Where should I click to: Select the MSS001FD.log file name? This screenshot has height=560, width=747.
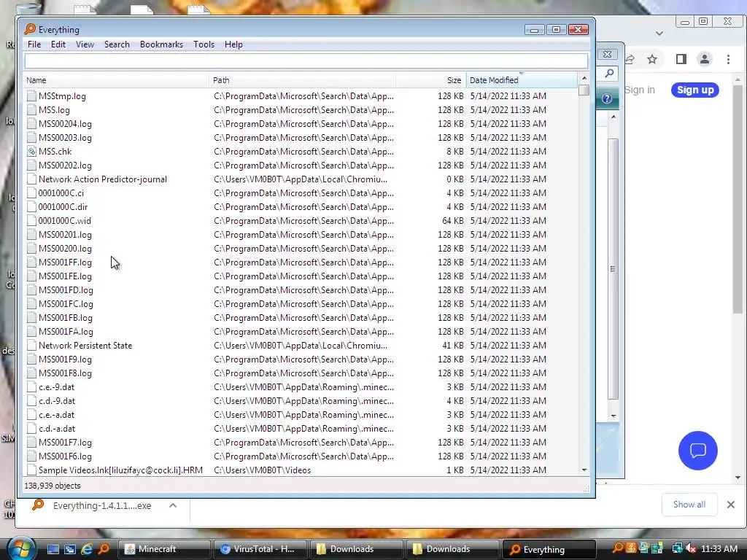(x=66, y=290)
